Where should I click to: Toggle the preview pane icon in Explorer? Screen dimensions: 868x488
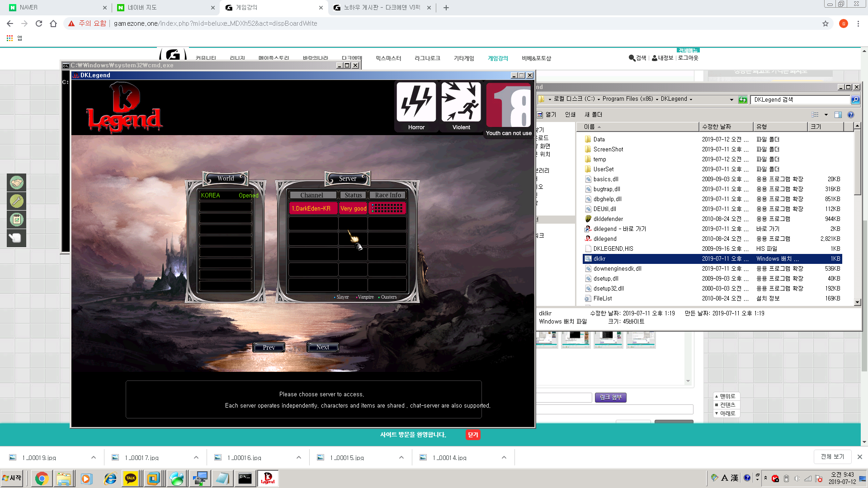click(x=838, y=115)
